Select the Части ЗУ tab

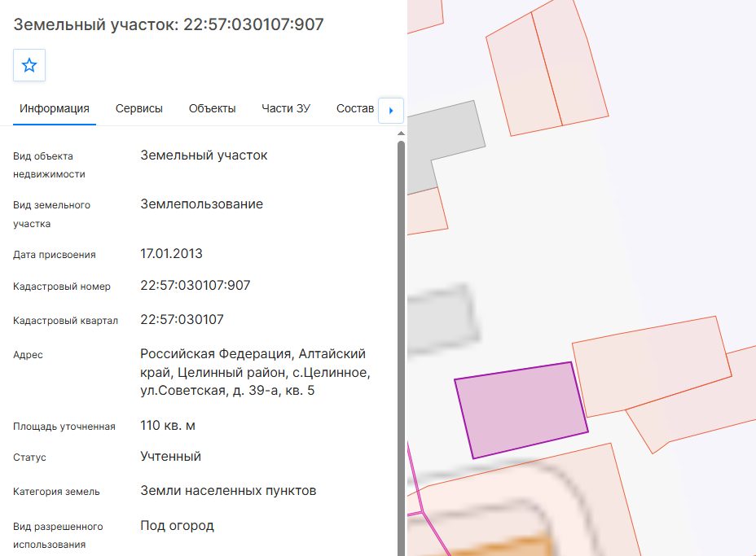[286, 109]
